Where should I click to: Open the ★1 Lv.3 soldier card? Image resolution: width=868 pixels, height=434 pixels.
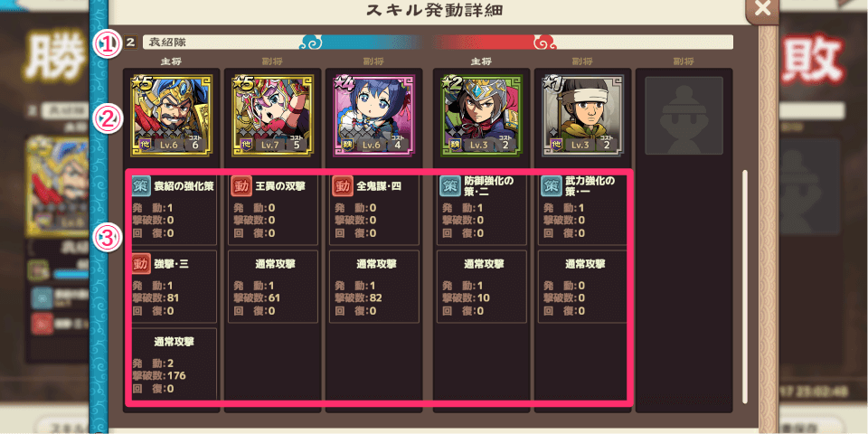(x=582, y=115)
